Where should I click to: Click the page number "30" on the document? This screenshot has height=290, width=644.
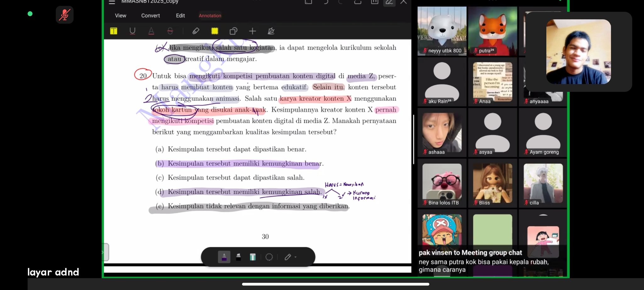coord(265,237)
